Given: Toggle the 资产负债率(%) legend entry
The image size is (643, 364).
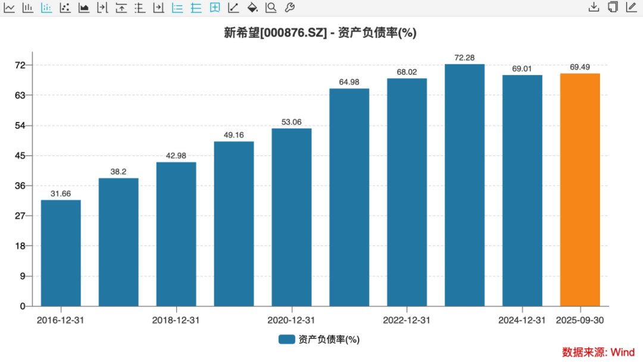Looking at the screenshot, I should pos(319,340).
